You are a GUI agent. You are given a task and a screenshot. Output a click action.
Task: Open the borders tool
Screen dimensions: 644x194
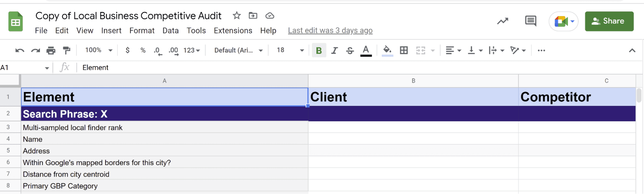pyautogui.click(x=404, y=50)
